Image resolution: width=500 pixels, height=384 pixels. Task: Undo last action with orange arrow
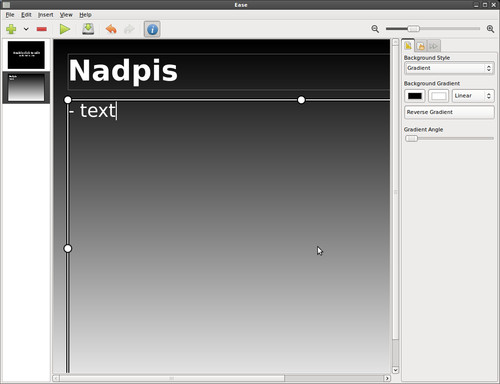(111, 29)
